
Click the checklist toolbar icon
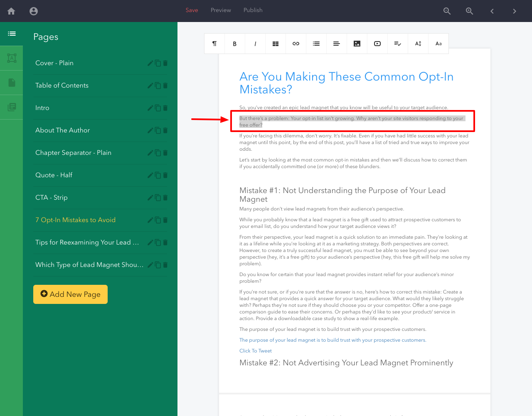tap(398, 44)
